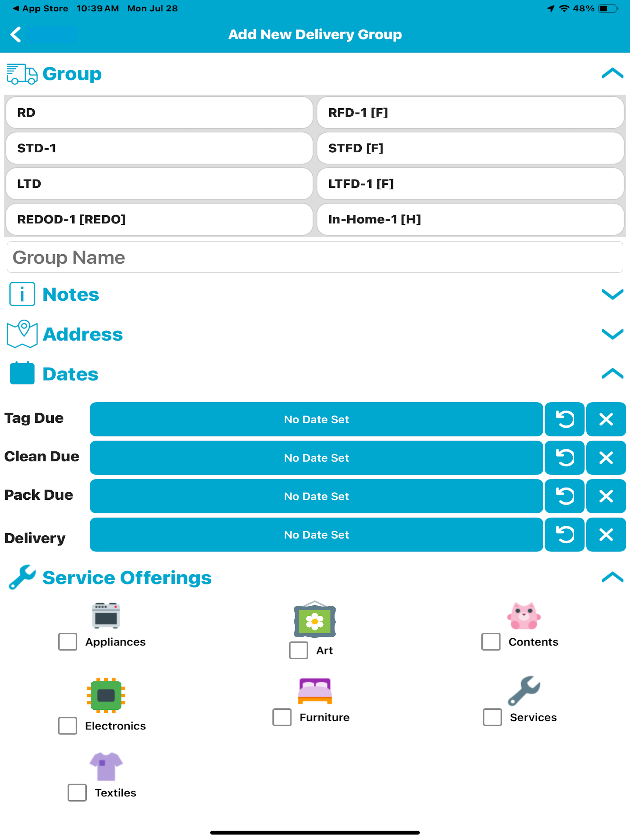Tap the battery status icon
This screenshot has height=840, width=630.
608,8
